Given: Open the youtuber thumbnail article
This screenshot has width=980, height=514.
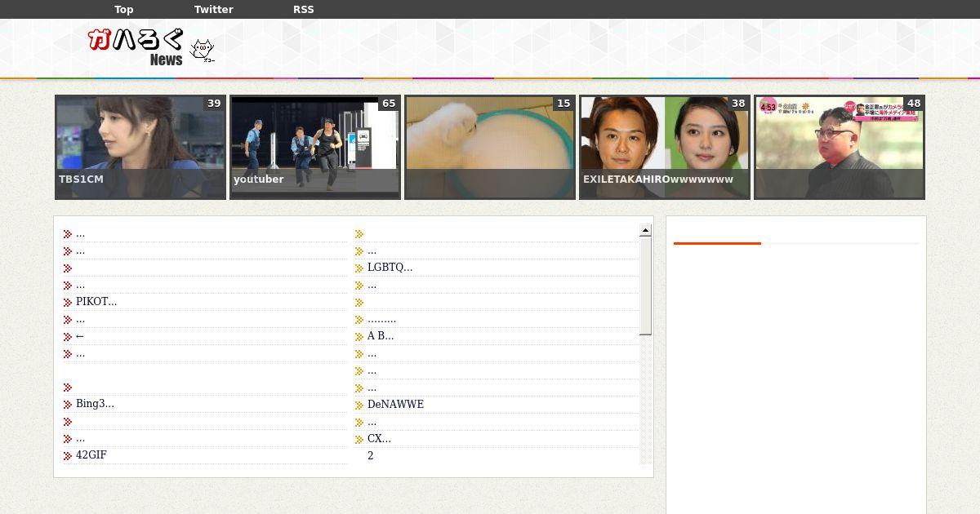Looking at the screenshot, I should point(315,147).
